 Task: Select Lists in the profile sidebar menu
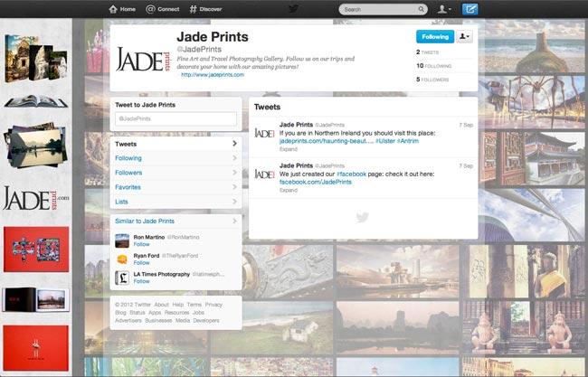175,202
